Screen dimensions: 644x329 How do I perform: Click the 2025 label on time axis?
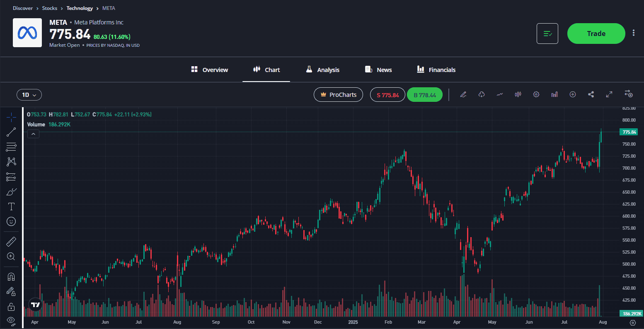(x=353, y=322)
